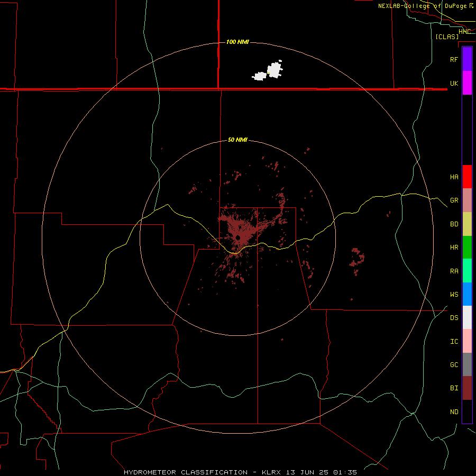The width and height of the screenshot is (476, 476).
Task: Click the black radar site dot at center
Action: click(238, 237)
